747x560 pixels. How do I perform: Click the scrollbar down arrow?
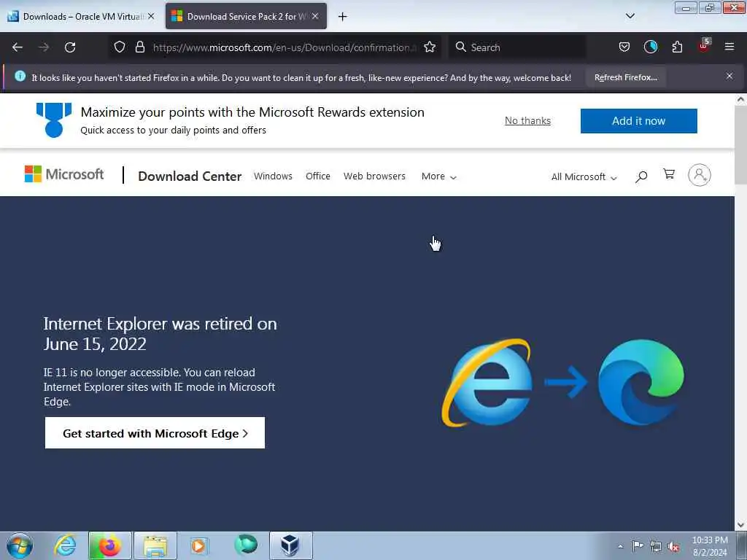click(x=740, y=525)
